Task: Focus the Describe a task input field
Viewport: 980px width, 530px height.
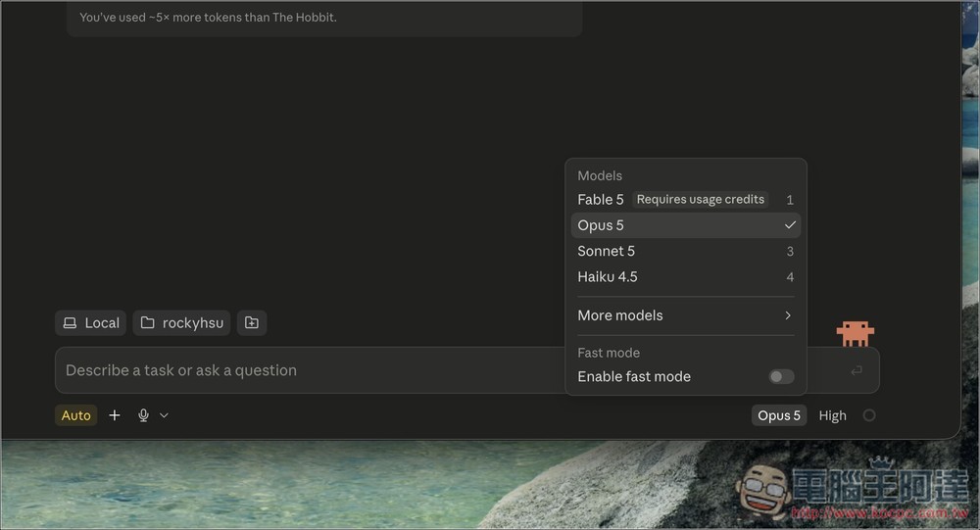Action: [310, 370]
